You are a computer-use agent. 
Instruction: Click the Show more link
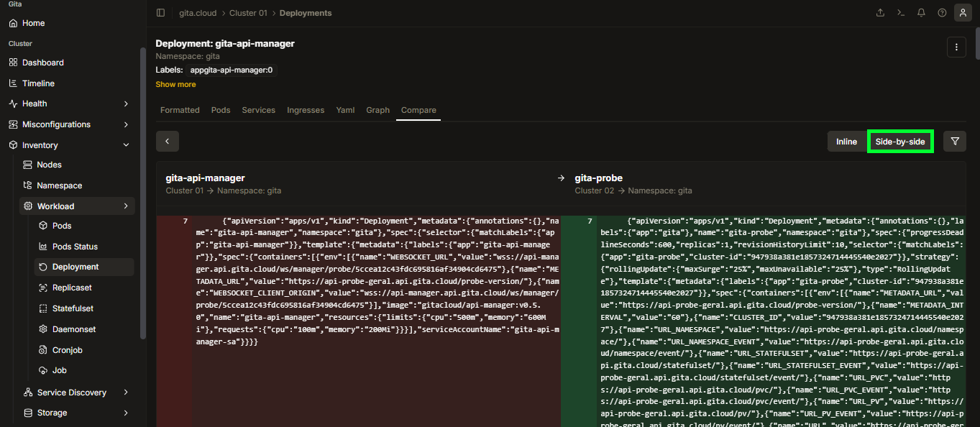coord(175,84)
